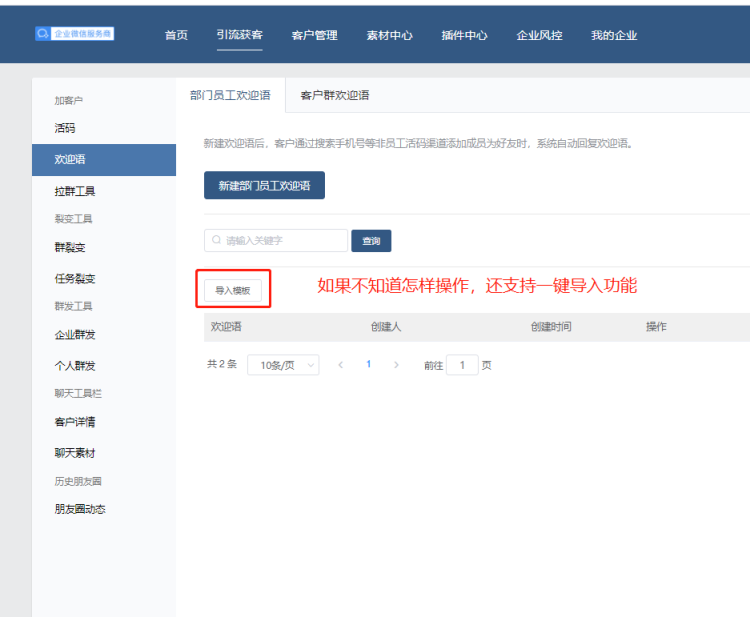
Task: Open 群裂变 in the sidebar
Action: (70, 247)
